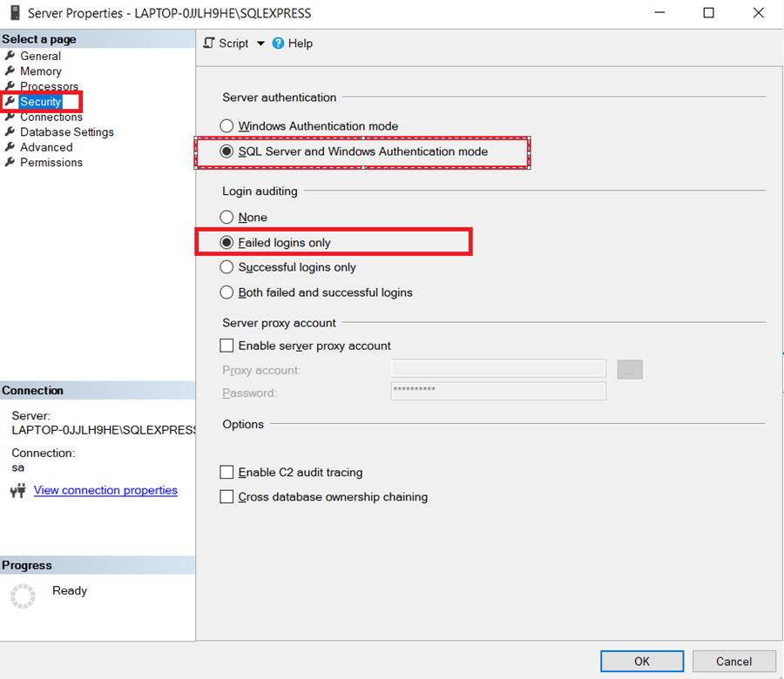Set login auditing to None
This screenshot has width=784, height=679.
click(244, 218)
